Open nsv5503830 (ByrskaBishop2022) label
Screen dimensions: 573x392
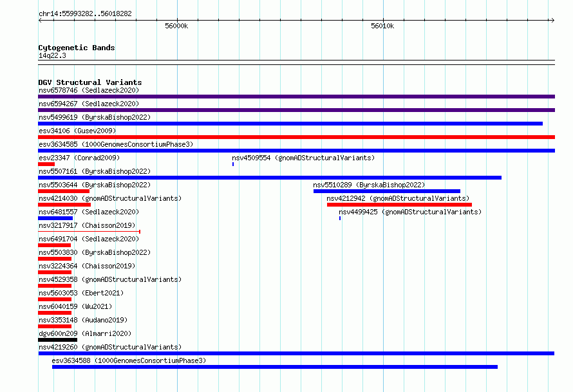[x=95, y=252]
